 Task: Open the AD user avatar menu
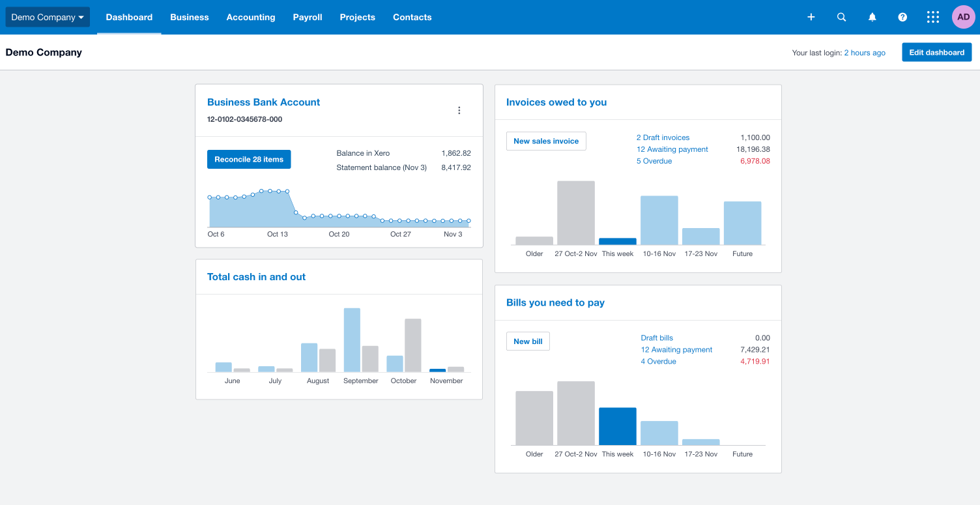pyautogui.click(x=963, y=16)
